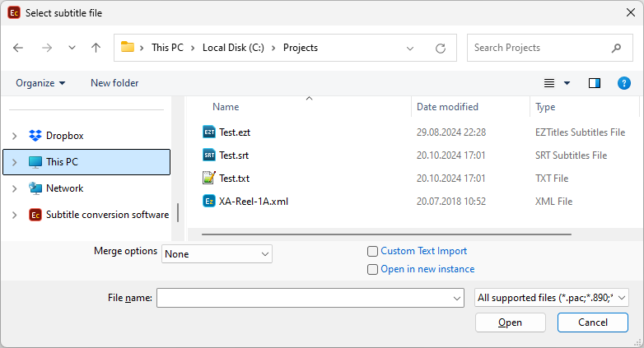The image size is (644, 348).
Task: Check Open in new instance option
Action: coord(373,269)
